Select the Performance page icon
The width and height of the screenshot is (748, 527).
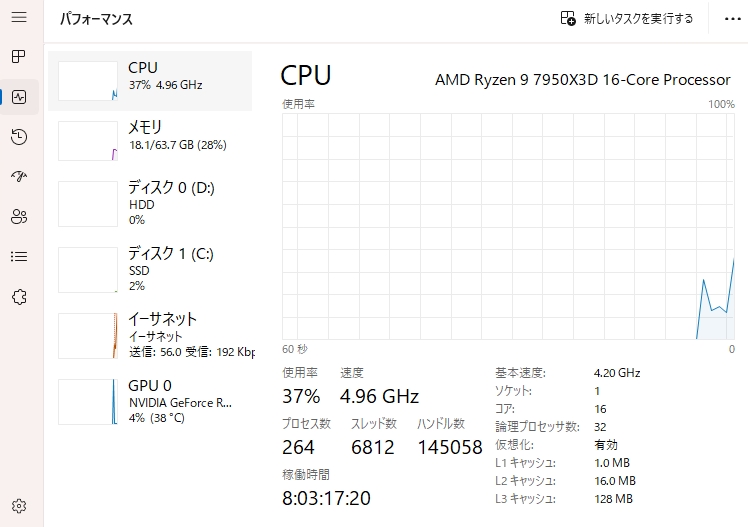click(x=18, y=97)
